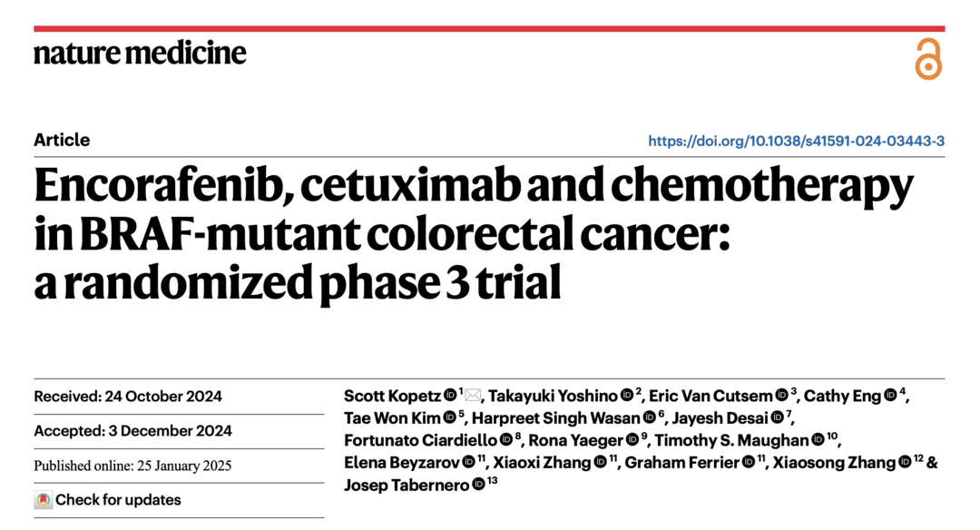Click ORCID icon after Harpreet Singh Wasan

[649, 418]
